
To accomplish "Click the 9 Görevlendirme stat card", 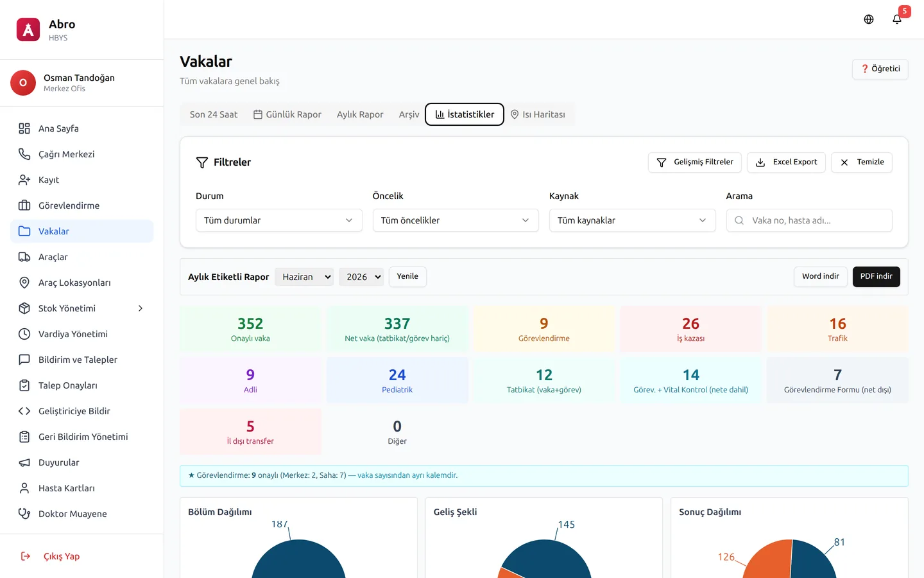I will 544,329.
